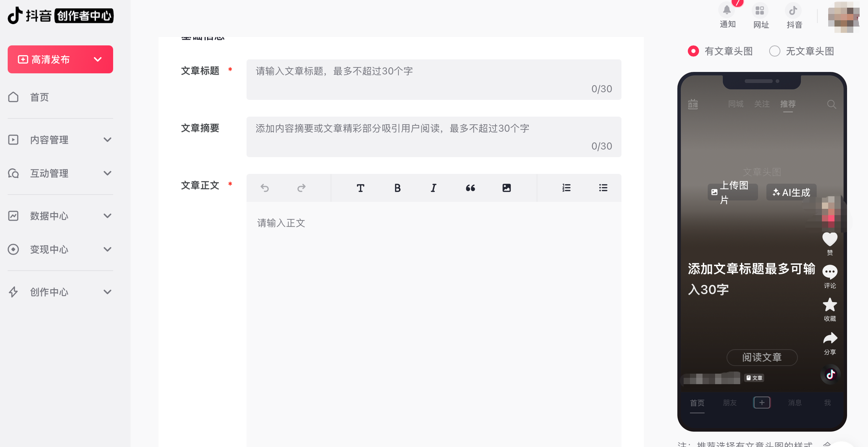Click the ordered list icon
This screenshot has width=868, height=447.
[x=566, y=188]
